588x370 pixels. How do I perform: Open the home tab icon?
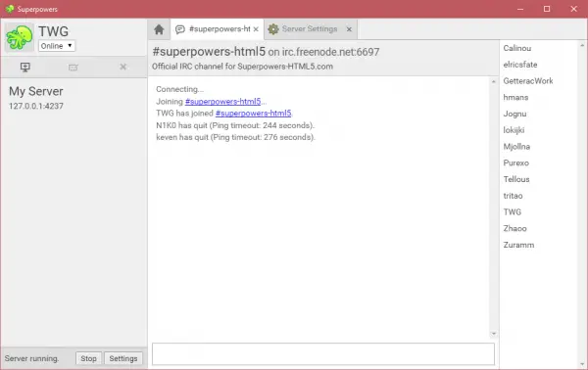click(159, 29)
